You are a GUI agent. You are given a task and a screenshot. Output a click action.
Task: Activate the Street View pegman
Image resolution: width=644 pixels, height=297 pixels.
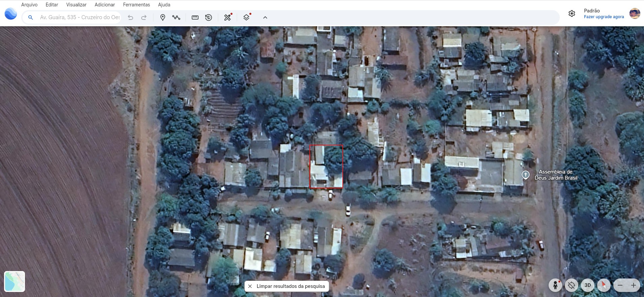[555, 285]
